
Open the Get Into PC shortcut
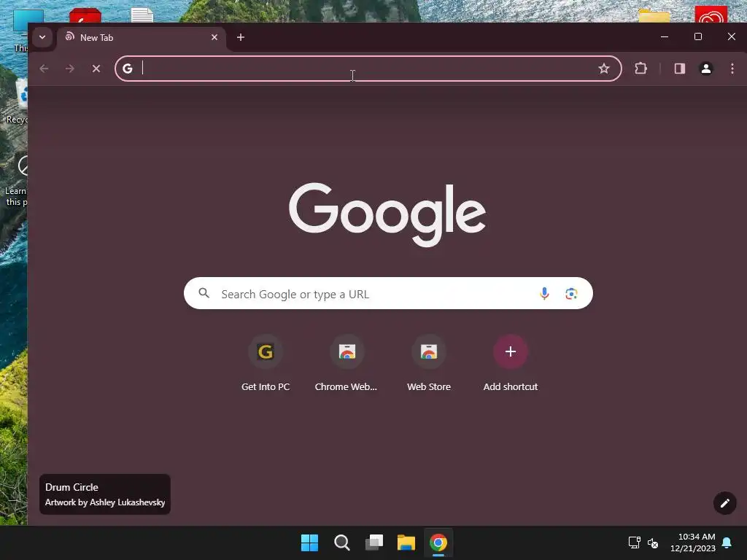click(266, 364)
